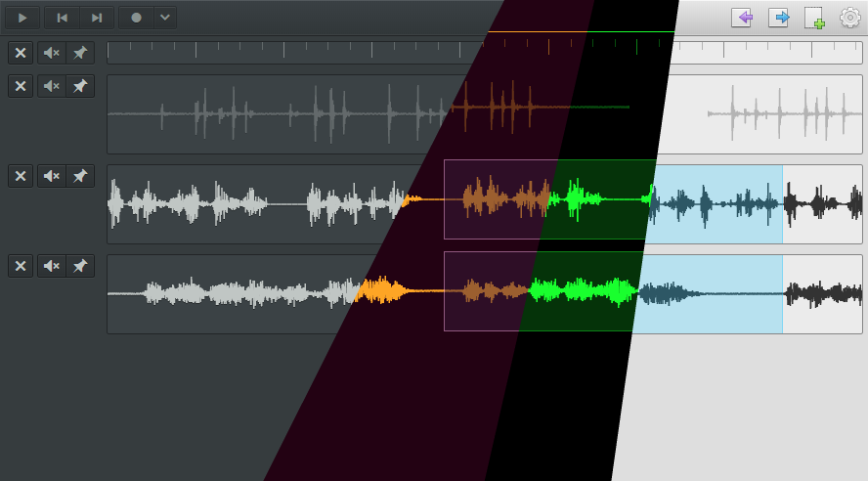Start recording with the record button
This screenshot has height=481, width=868.
click(136, 18)
